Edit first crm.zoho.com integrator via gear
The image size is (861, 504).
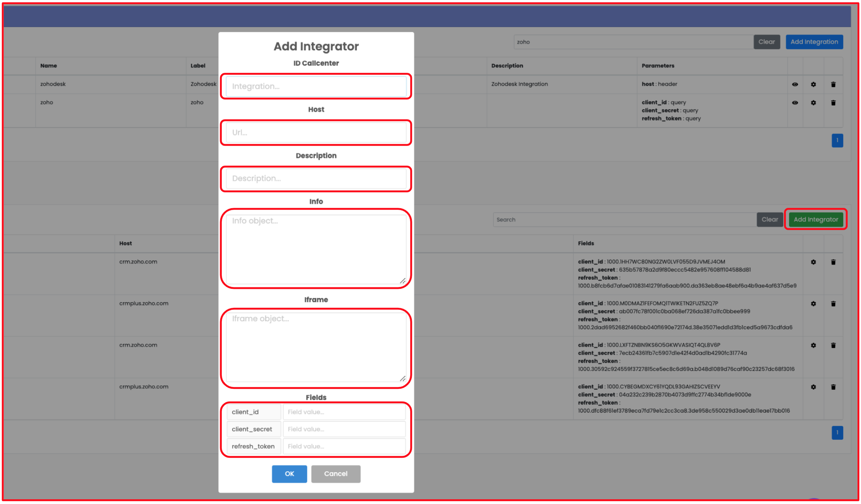click(813, 262)
